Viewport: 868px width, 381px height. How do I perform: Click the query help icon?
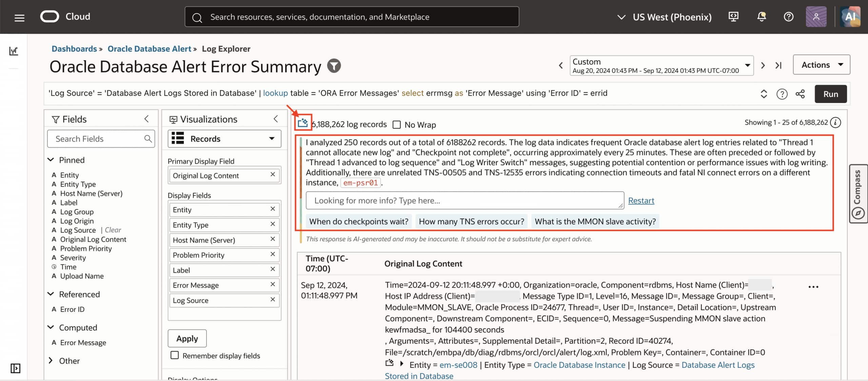782,94
